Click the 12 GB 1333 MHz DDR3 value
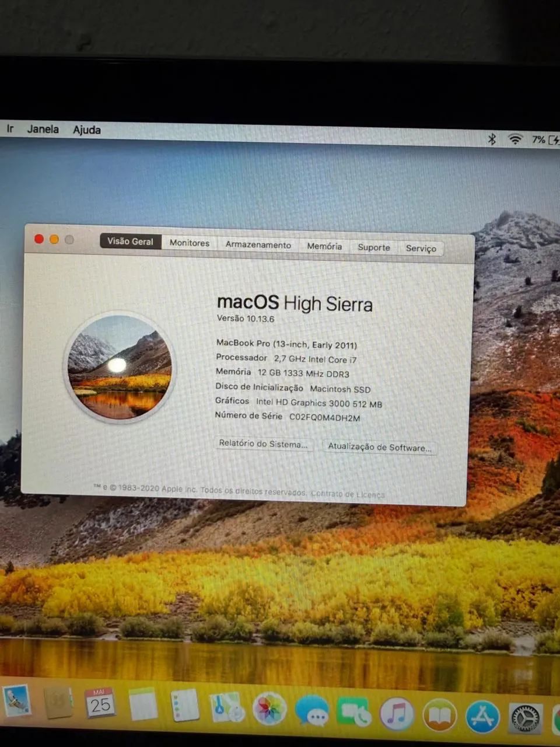 coord(303,373)
